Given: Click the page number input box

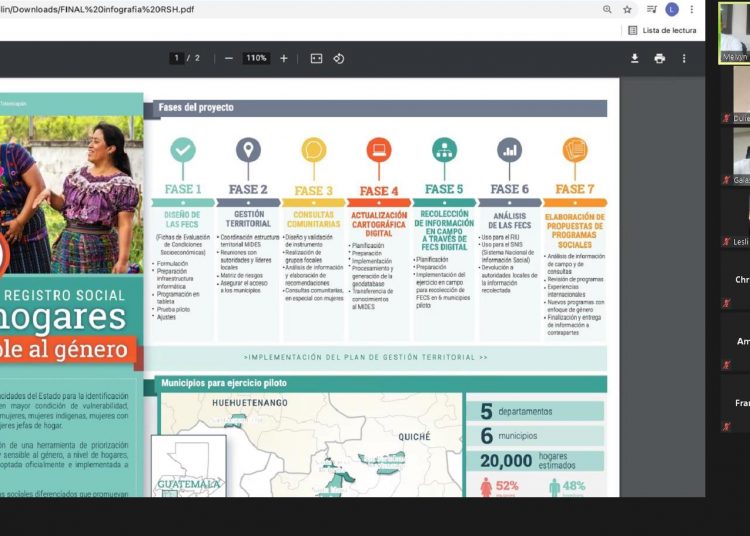Looking at the screenshot, I should [178, 59].
